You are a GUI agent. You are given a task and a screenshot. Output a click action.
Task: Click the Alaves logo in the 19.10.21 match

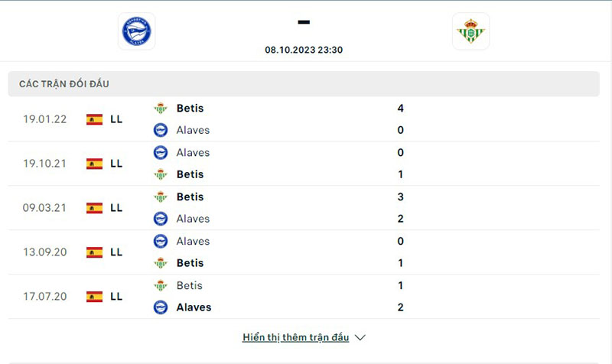point(161,153)
